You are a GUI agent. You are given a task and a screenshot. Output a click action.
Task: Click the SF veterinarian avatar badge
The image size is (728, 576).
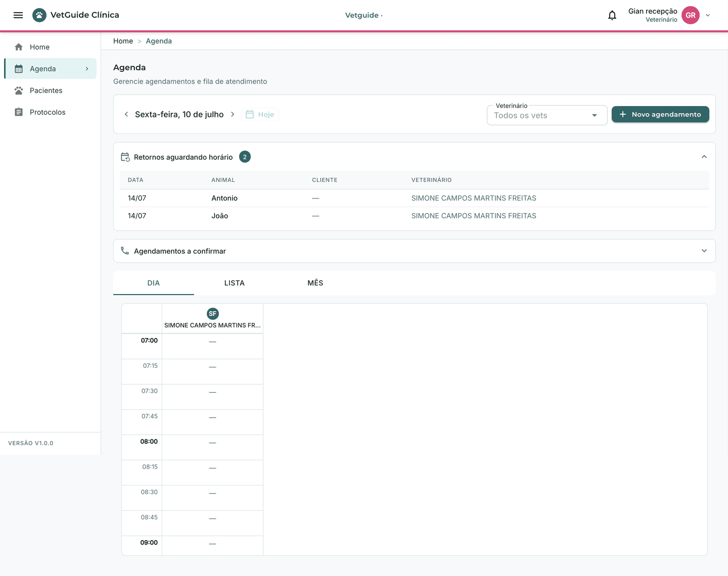tap(213, 314)
